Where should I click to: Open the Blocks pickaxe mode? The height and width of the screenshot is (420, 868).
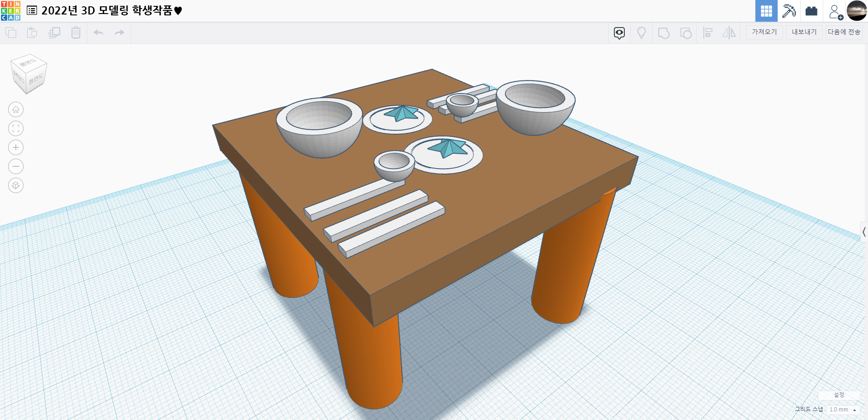[789, 11]
